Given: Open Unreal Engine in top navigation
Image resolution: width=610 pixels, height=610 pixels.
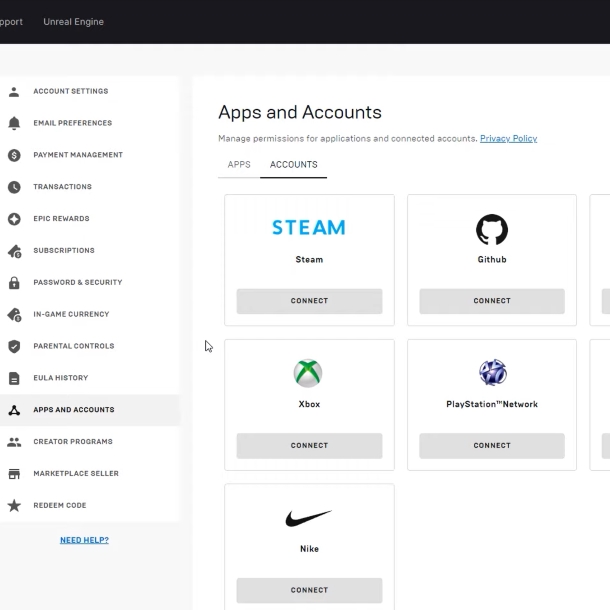Looking at the screenshot, I should tap(74, 22).
